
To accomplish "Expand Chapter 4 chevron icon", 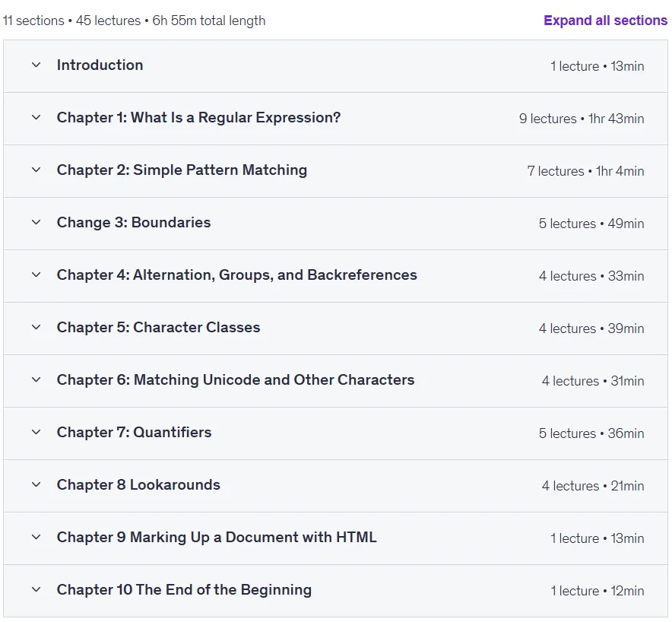I will (36, 275).
